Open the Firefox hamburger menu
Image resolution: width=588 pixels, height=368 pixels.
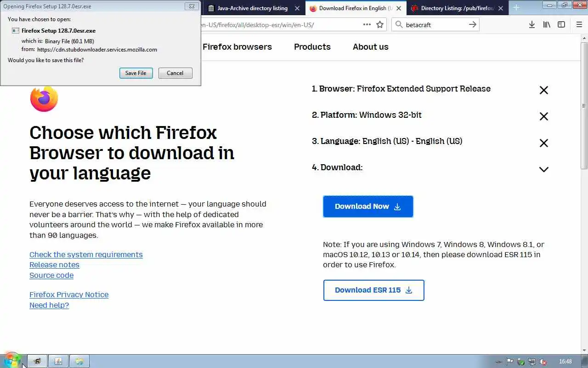[x=579, y=25]
